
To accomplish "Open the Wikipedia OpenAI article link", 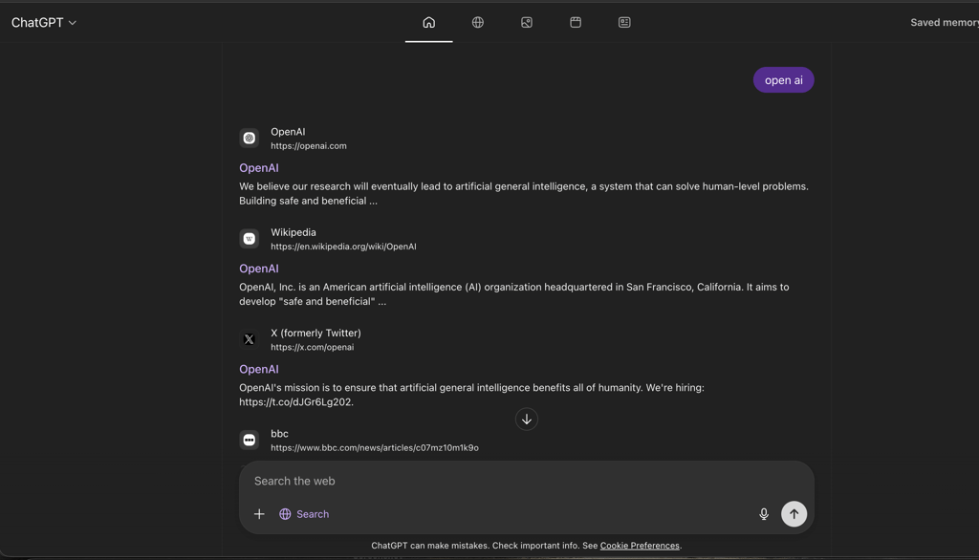I will 258,269.
